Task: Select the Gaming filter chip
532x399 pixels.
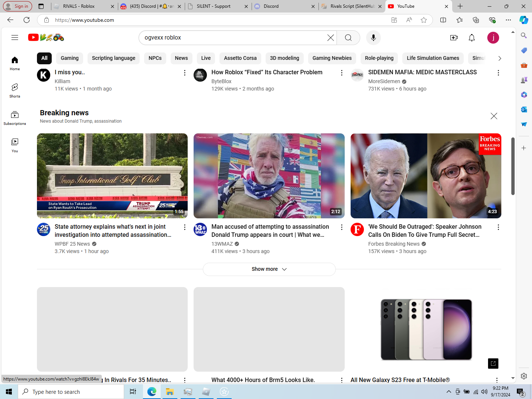Action: pyautogui.click(x=69, y=58)
